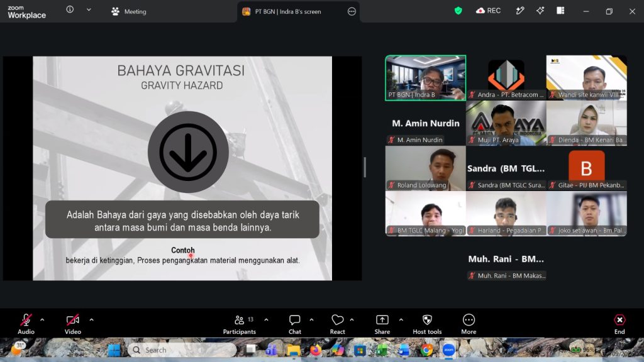
Task: Click the red End meeting button
Action: (x=619, y=324)
